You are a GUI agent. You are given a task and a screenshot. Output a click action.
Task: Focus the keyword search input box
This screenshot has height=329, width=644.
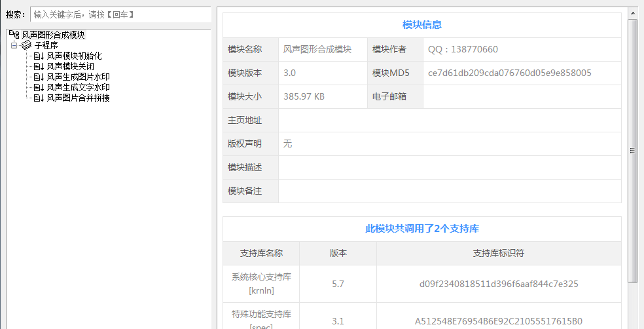120,14
